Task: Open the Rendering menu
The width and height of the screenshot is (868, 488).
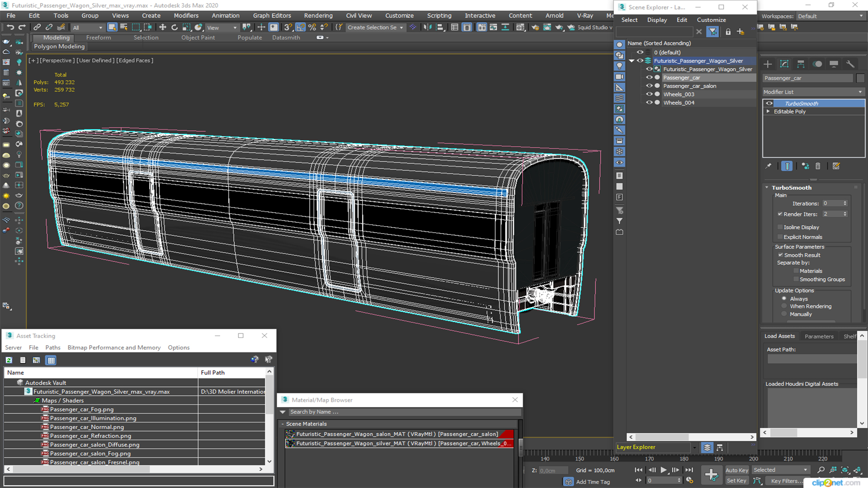Action: [x=318, y=15]
